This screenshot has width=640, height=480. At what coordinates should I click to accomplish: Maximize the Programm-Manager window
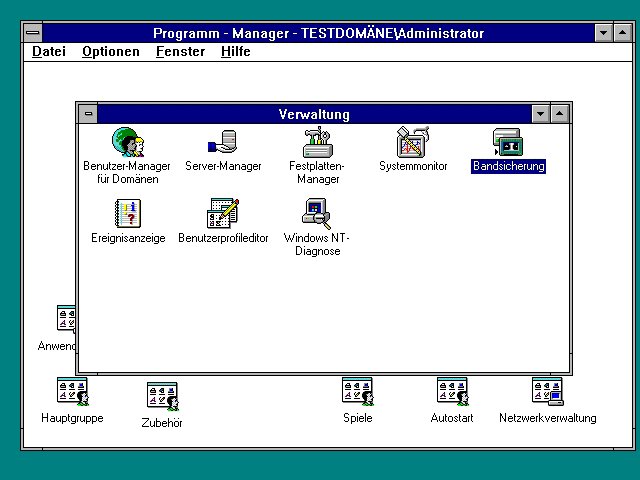623,33
